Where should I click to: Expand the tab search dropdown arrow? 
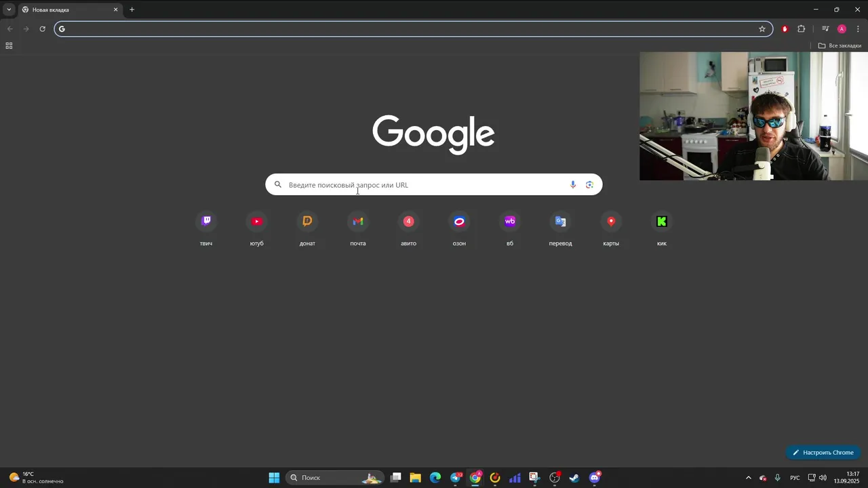(9, 9)
